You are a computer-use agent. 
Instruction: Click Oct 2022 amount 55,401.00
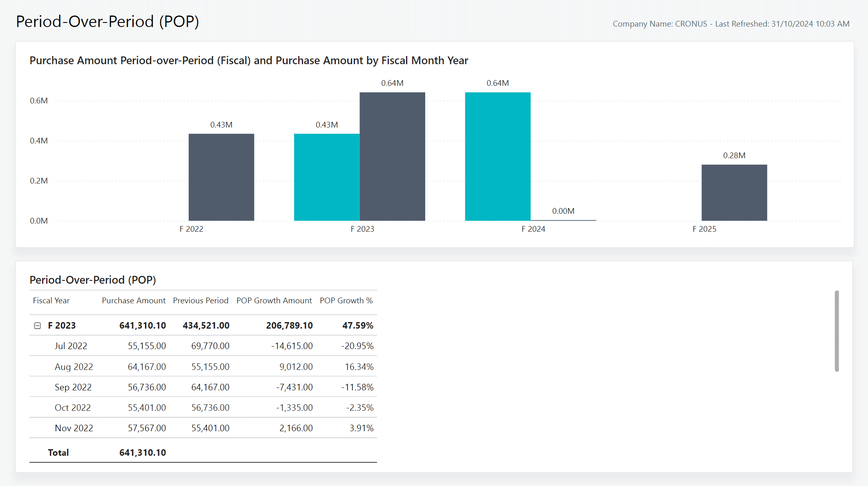[x=147, y=408]
